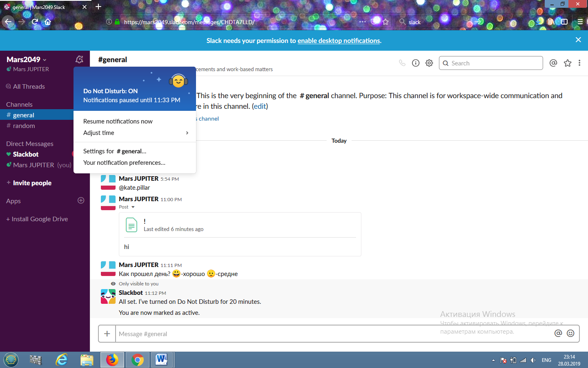Click the taskbar clock 23:14
This screenshot has height=368, width=588.
tap(569, 357)
